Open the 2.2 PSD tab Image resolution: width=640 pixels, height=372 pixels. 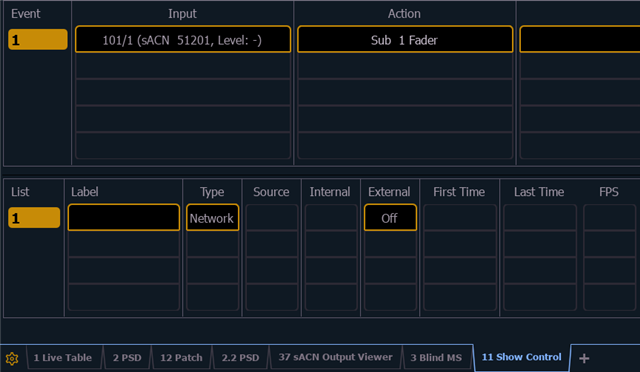[x=240, y=358]
